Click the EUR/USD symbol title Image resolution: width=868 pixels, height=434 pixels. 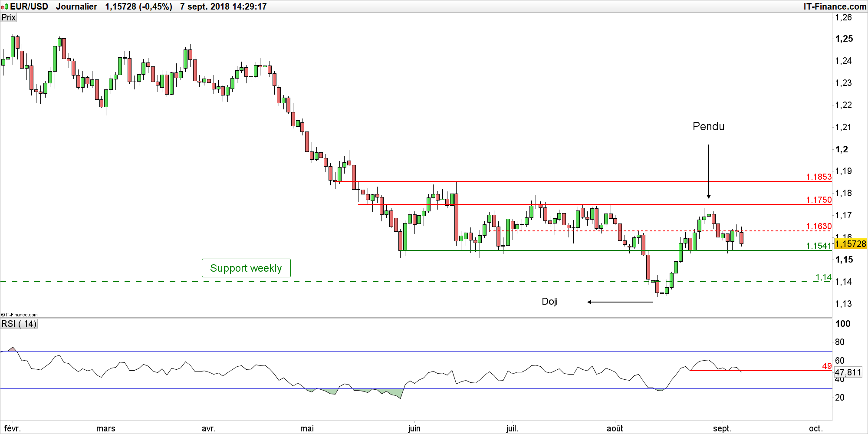(29, 7)
